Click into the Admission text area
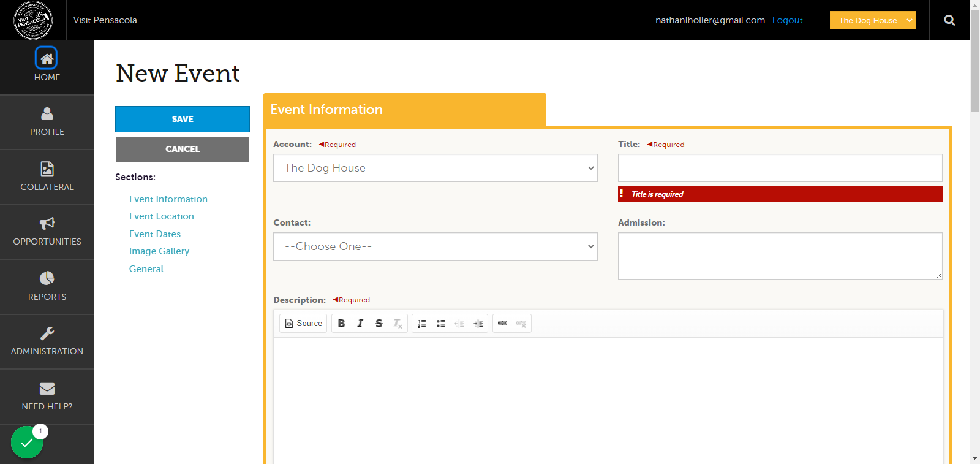Image resolution: width=980 pixels, height=464 pixels. 780,256
